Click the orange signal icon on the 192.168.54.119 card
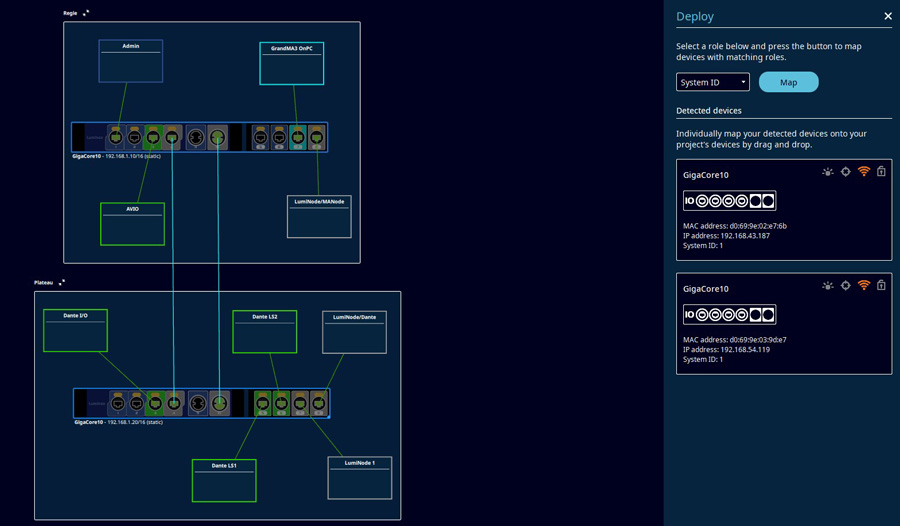 864,285
